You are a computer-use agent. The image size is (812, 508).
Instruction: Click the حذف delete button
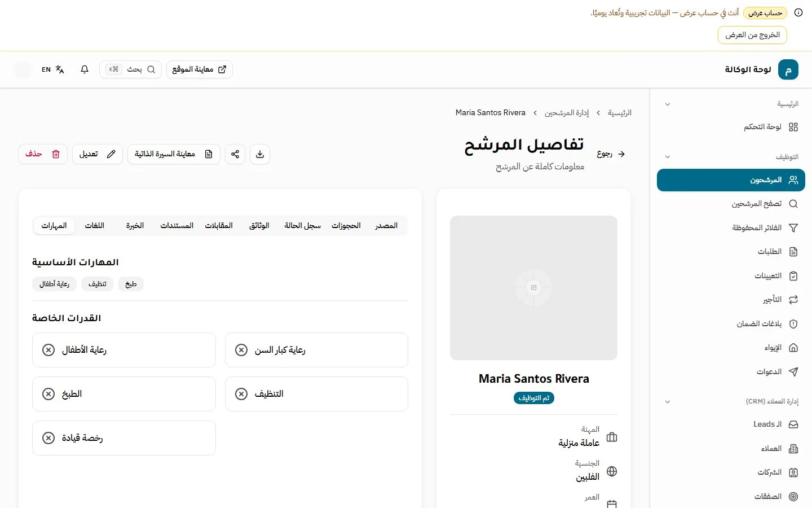click(43, 154)
